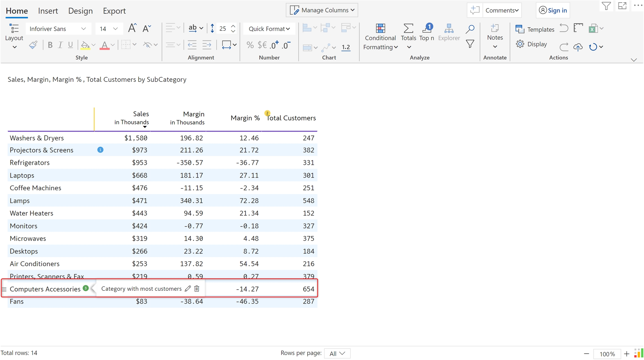Delete the note with trash icon

click(197, 289)
